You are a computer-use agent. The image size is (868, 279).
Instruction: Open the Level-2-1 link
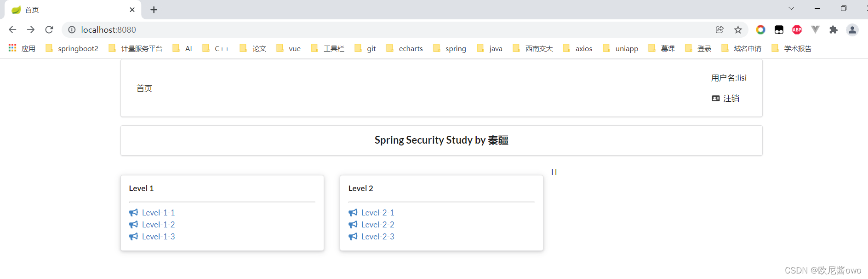[377, 213]
